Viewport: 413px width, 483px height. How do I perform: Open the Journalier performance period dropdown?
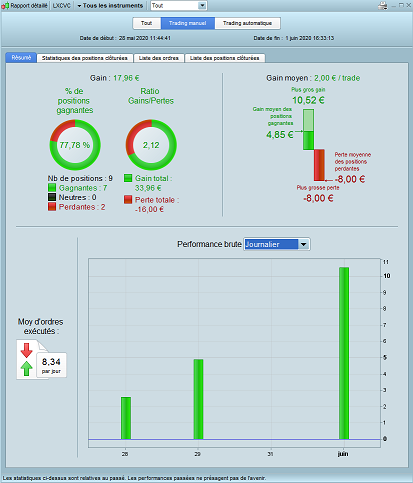(x=277, y=244)
